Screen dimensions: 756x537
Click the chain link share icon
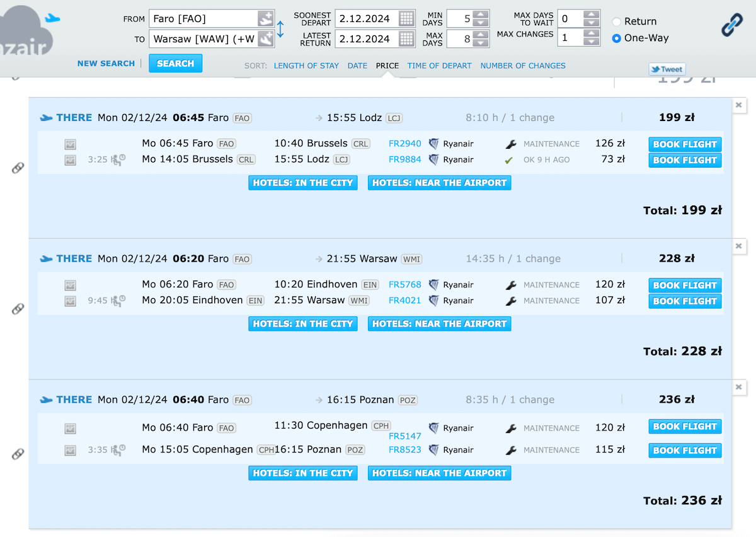[x=732, y=25]
